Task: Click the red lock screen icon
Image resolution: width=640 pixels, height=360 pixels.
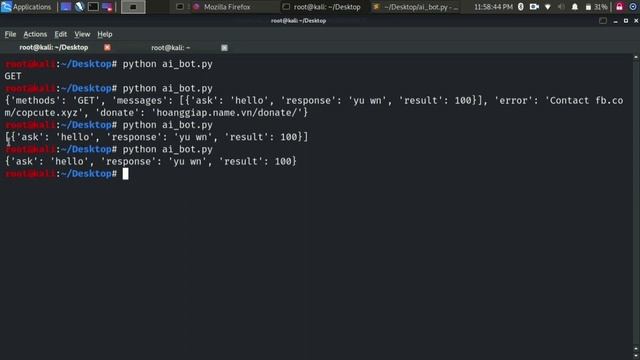Action: pyautogui.click(x=620, y=7)
